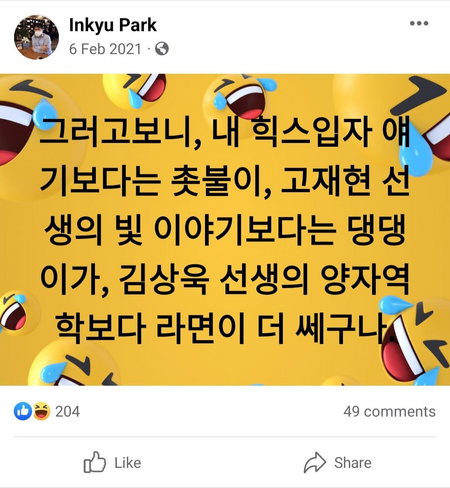Screen dimensions: 450x488
Task: Click the Like label text
Action: click(128, 463)
